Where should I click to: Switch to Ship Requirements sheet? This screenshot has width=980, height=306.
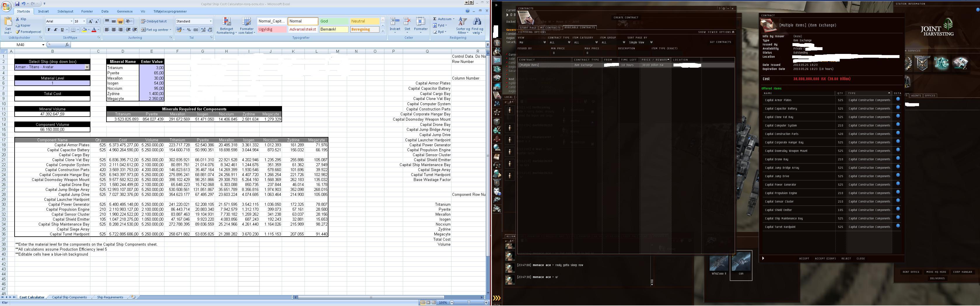click(110, 297)
